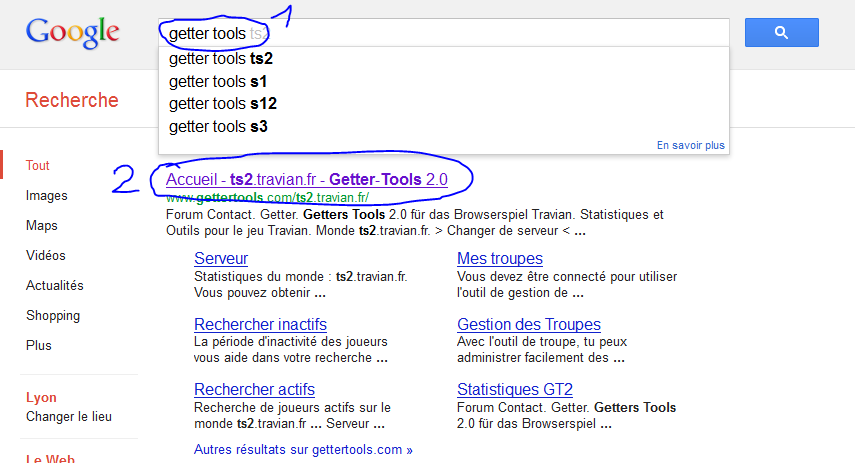Click the blue magnifier search button
855x463 pixels.
click(781, 32)
